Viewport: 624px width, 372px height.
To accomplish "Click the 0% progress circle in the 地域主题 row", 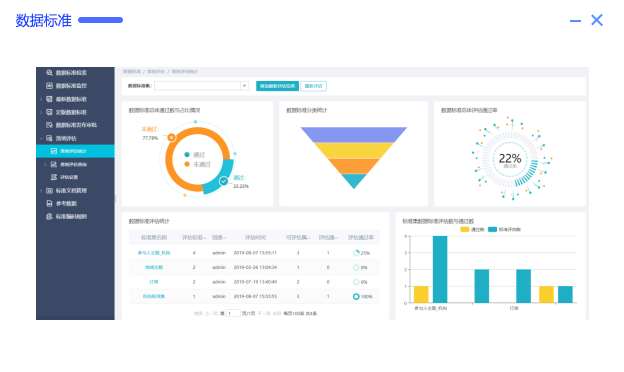I will click(x=356, y=267).
